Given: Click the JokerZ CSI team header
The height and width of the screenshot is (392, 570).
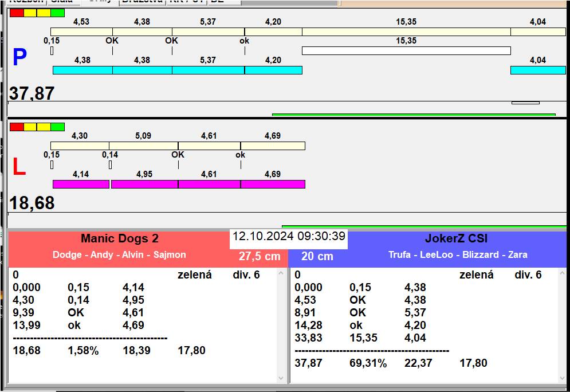Looking at the screenshot, I should coord(456,239).
